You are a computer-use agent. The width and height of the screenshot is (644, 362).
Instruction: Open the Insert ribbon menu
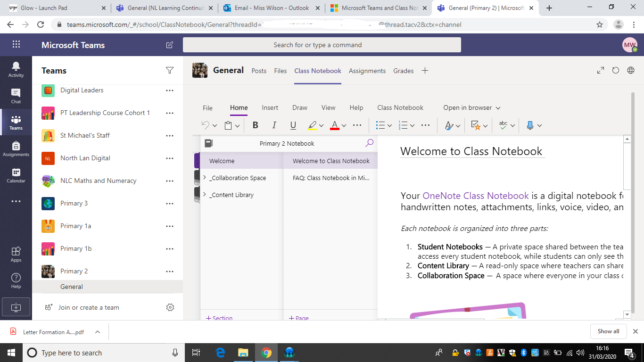click(x=270, y=107)
